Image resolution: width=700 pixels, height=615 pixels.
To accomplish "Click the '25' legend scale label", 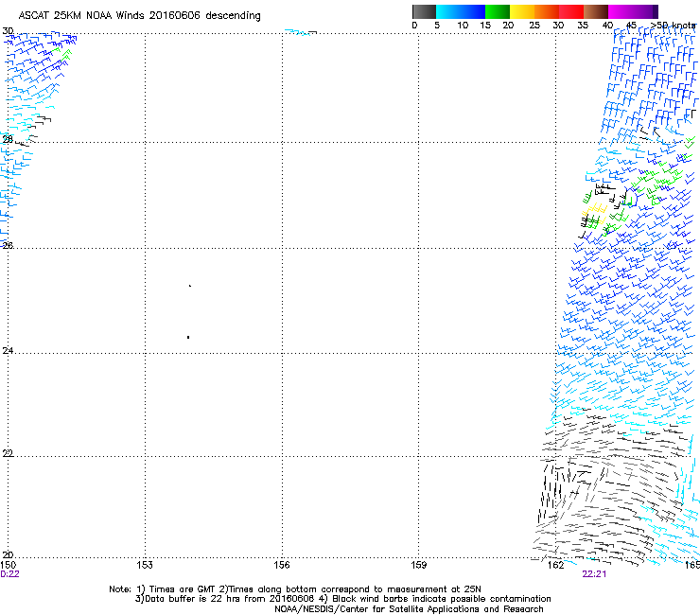I will (x=534, y=26).
